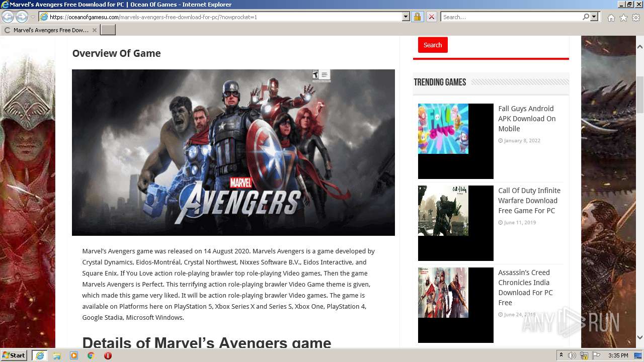Open the Marvel Avengers banner image
644x362 pixels.
(x=233, y=152)
